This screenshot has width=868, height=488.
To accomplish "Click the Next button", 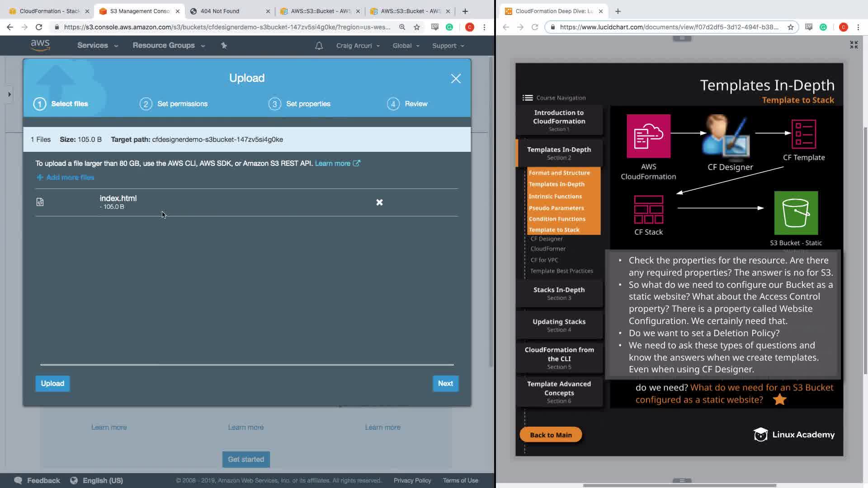I will (445, 383).
